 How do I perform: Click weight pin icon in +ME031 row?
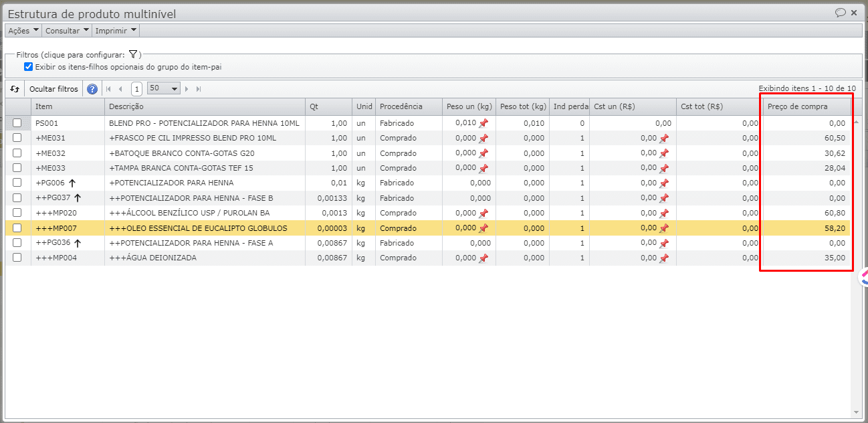[x=483, y=139]
